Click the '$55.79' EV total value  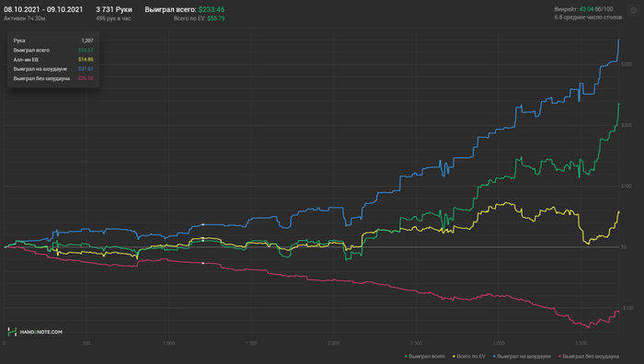216,18
